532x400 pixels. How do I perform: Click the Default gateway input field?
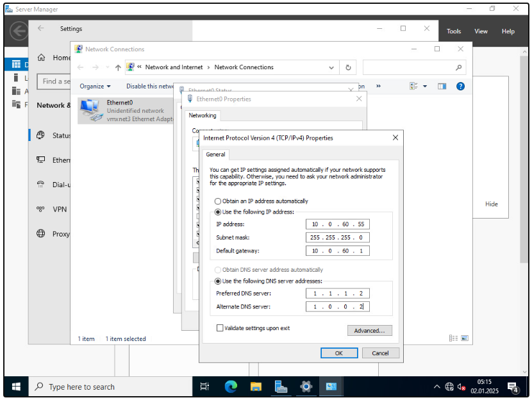pyautogui.click(x=338, y=251)
